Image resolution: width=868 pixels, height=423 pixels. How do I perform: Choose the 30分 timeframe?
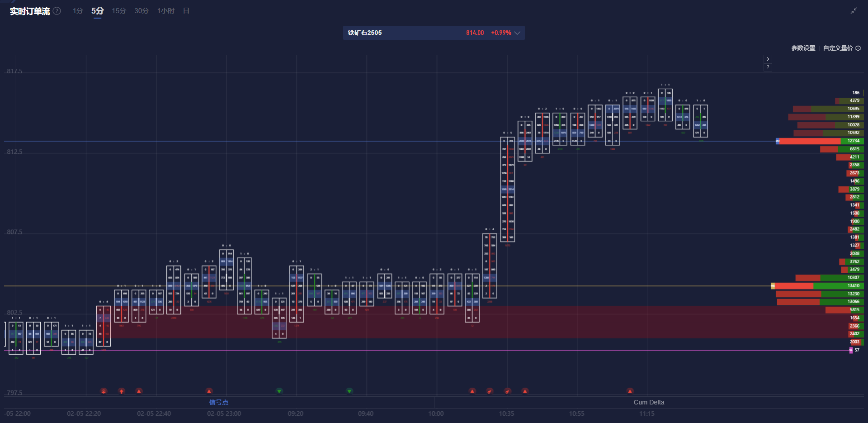[142, 11]
